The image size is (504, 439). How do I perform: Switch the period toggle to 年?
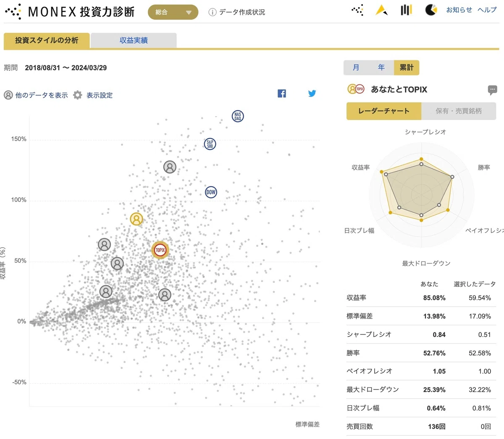[x=381, y=68]
